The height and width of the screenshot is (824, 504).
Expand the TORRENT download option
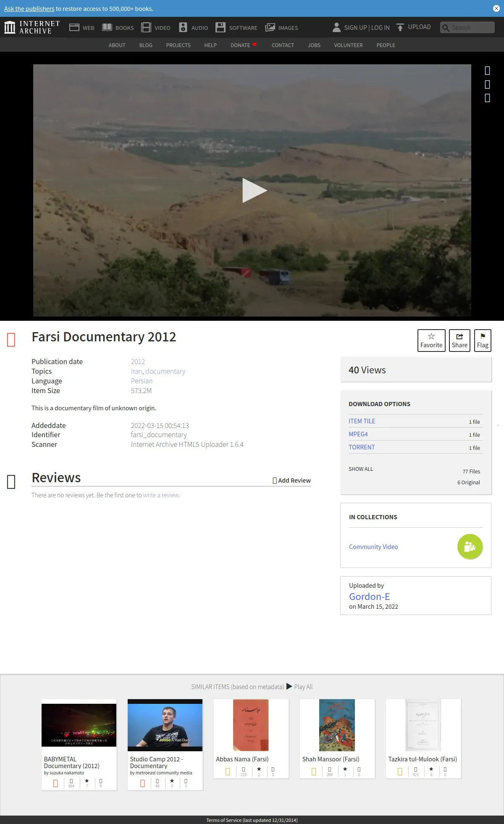coord(362,447)
